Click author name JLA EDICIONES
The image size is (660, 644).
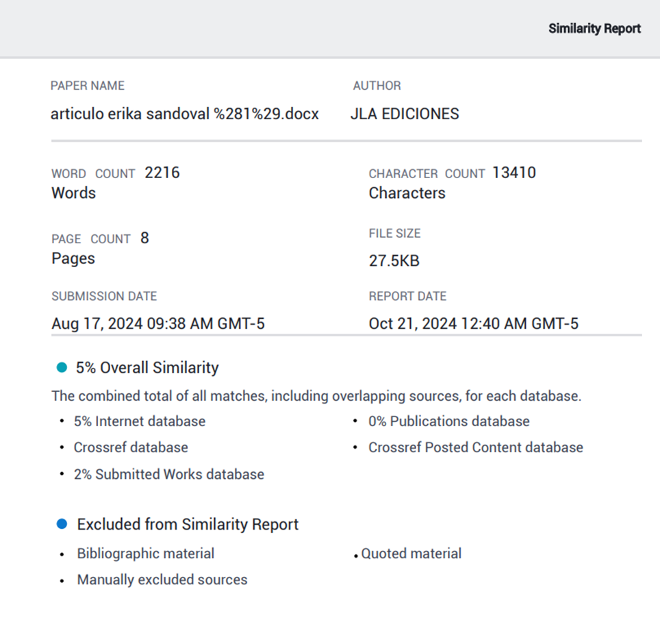[x=405, y=114]
